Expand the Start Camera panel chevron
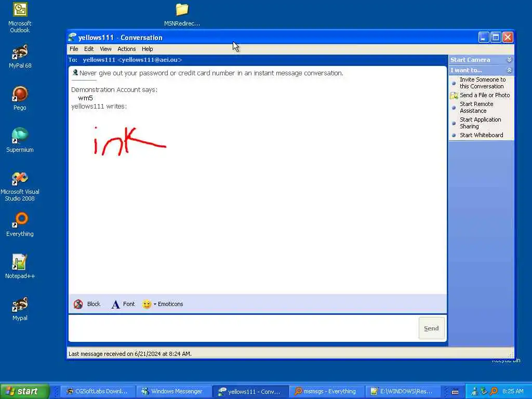 (509, 60)
